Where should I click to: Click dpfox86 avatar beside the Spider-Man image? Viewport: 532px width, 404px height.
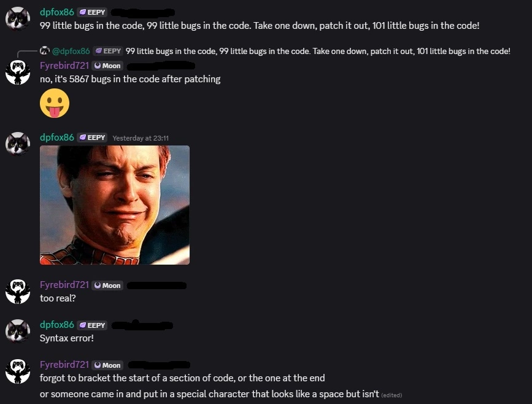point(18,144)
